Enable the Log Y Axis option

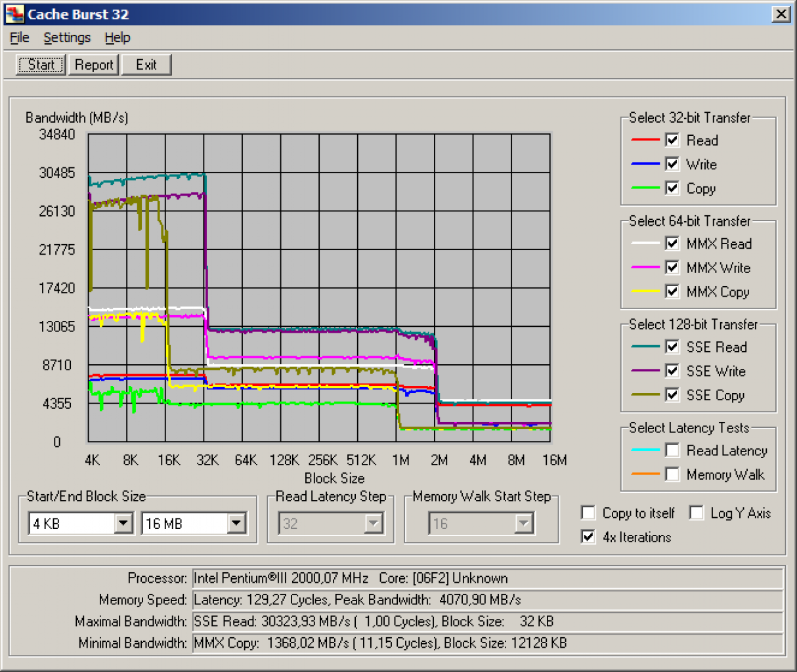(x=697, y=513)
